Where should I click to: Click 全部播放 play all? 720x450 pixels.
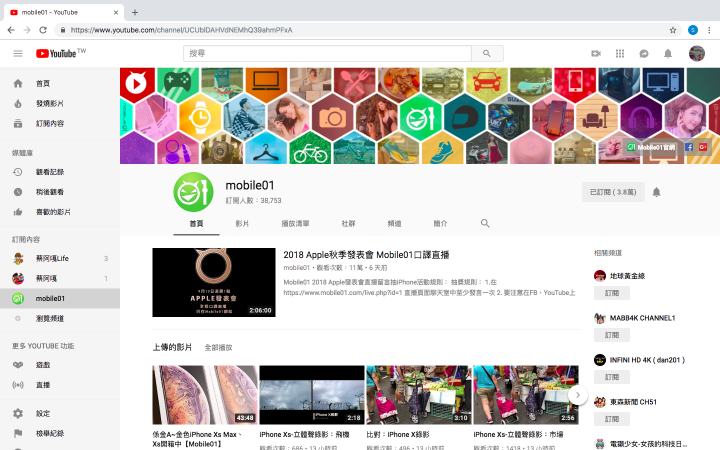click(218, 348)
